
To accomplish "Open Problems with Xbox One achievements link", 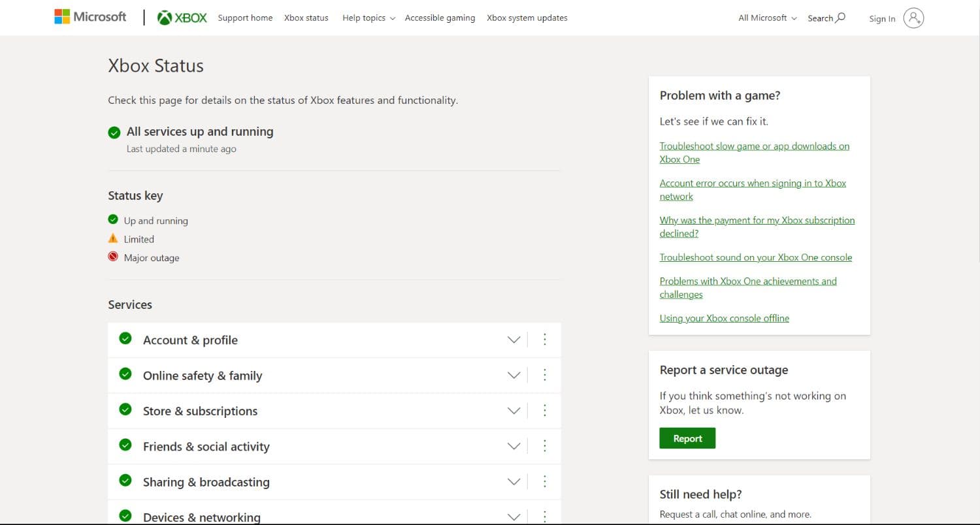I will click(x=748, y=288).
